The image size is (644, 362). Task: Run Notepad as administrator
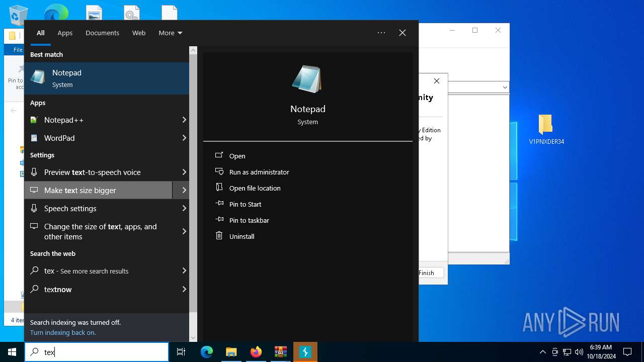259,172
